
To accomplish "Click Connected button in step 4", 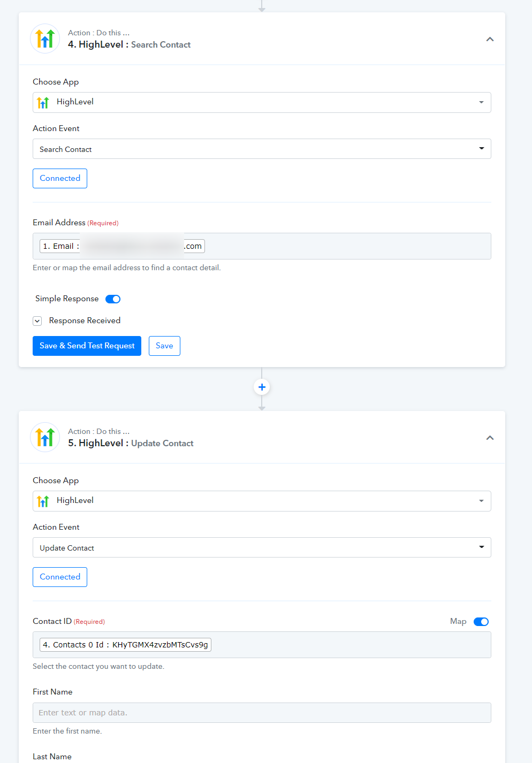I will (x=60, y=178).
